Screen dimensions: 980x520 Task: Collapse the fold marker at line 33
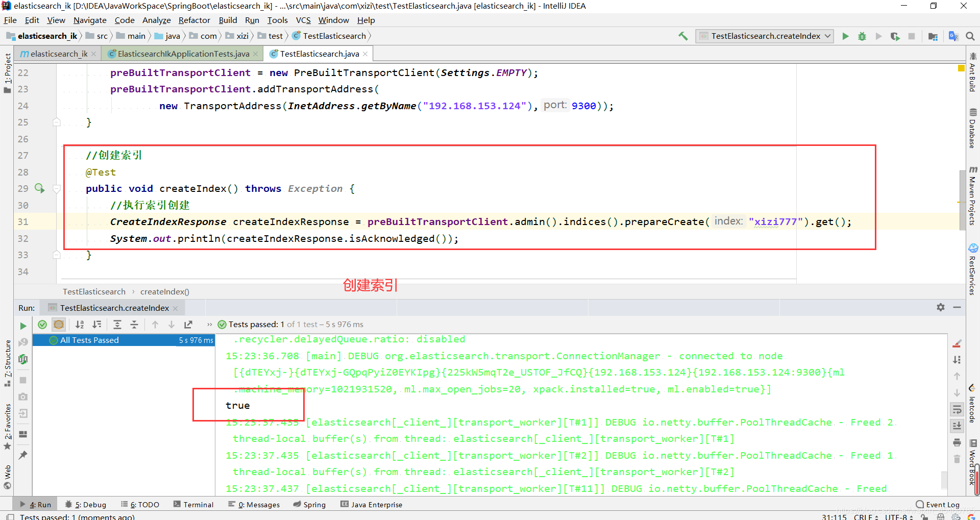tap(57, 255)
